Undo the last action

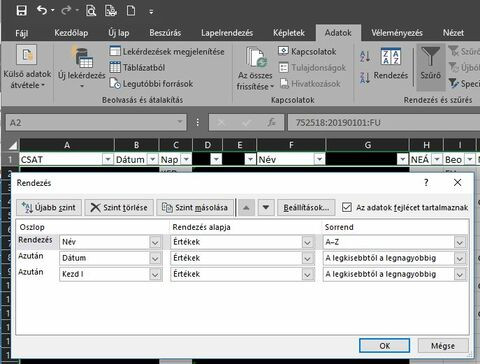click(42, 11)
